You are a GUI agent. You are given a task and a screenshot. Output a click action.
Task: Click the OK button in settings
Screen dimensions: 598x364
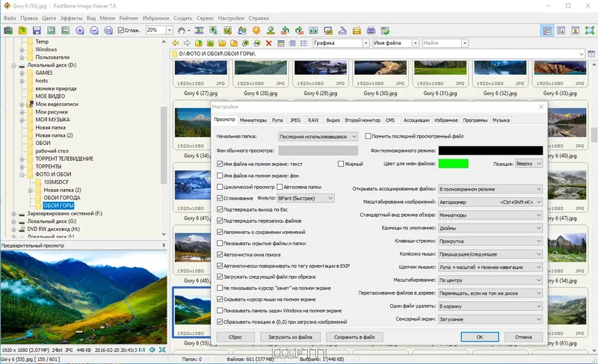point(479,337)
